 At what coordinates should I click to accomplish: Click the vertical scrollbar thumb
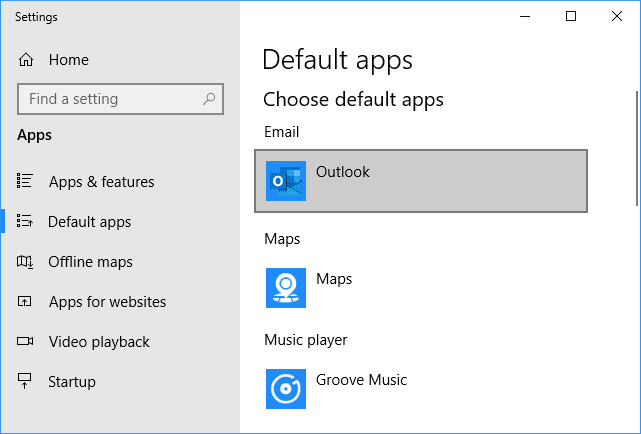pos(637,148)
